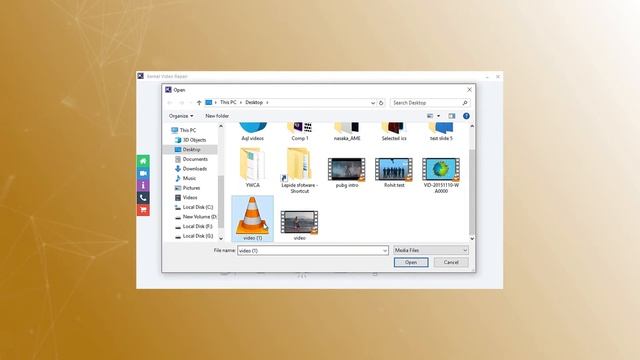This screenshot has height=360, width=640.
Task: Open the view options dropdown arrow
Action: tap(439, 116)
